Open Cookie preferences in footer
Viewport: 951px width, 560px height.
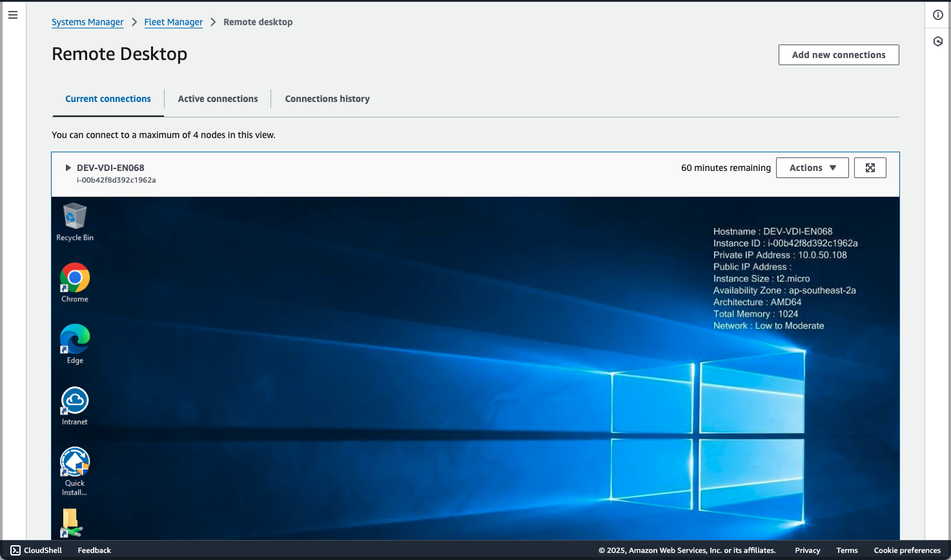pos(906,550)
